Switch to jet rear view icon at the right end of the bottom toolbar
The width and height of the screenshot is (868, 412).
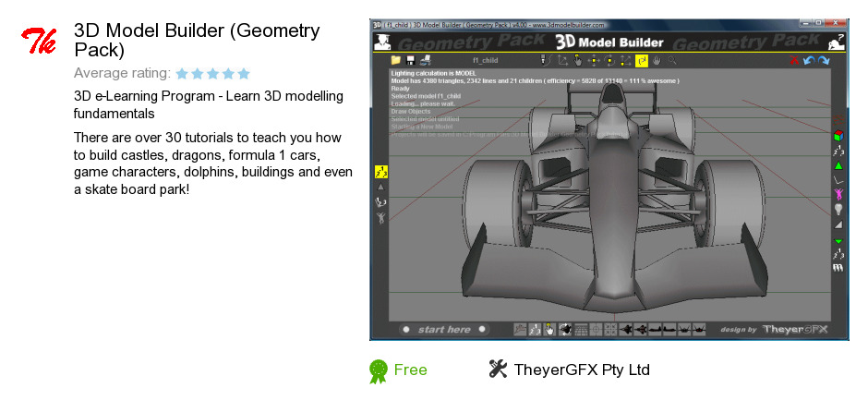pyautogui.click(x=699, y=330)
